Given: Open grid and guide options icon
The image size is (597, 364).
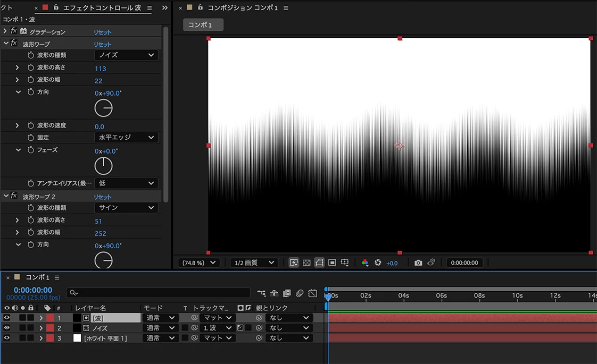Looking at the screenshot, I should click(x=345, y=263).
